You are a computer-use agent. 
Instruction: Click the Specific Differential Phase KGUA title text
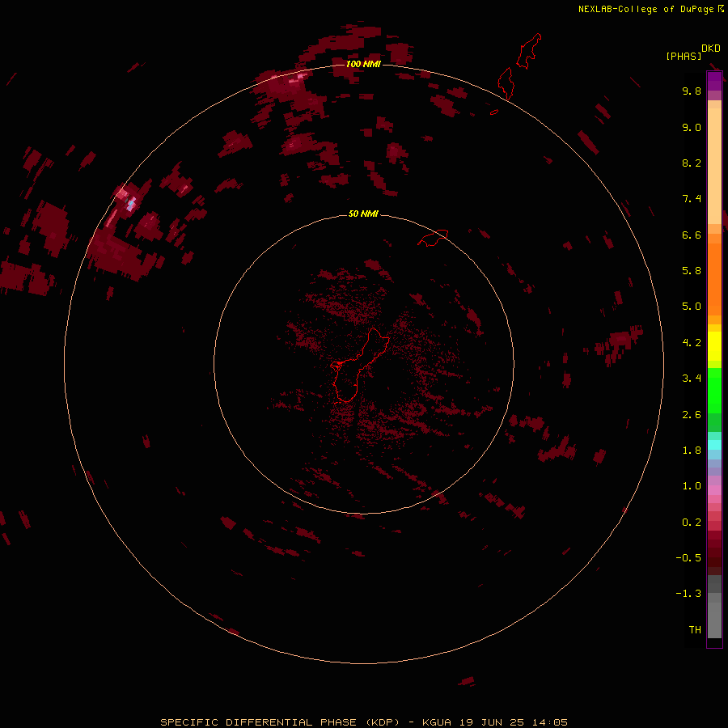(x=364, y=722)
